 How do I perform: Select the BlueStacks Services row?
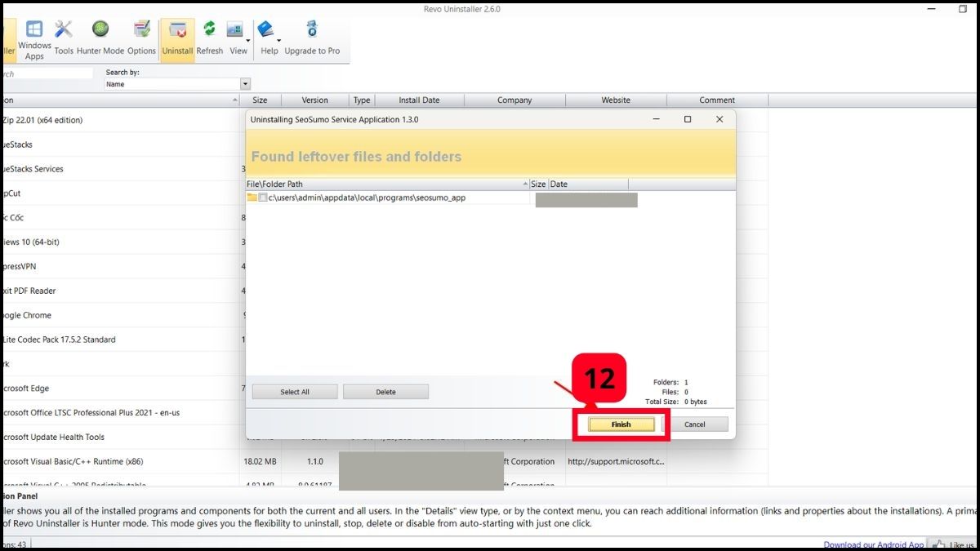click(x=119, y=169)
